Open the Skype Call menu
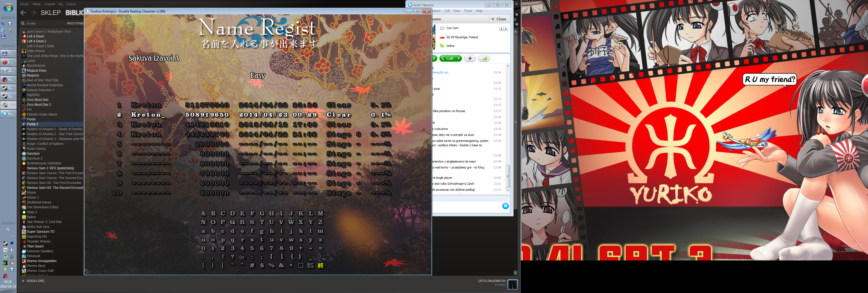 click(447, 11)
